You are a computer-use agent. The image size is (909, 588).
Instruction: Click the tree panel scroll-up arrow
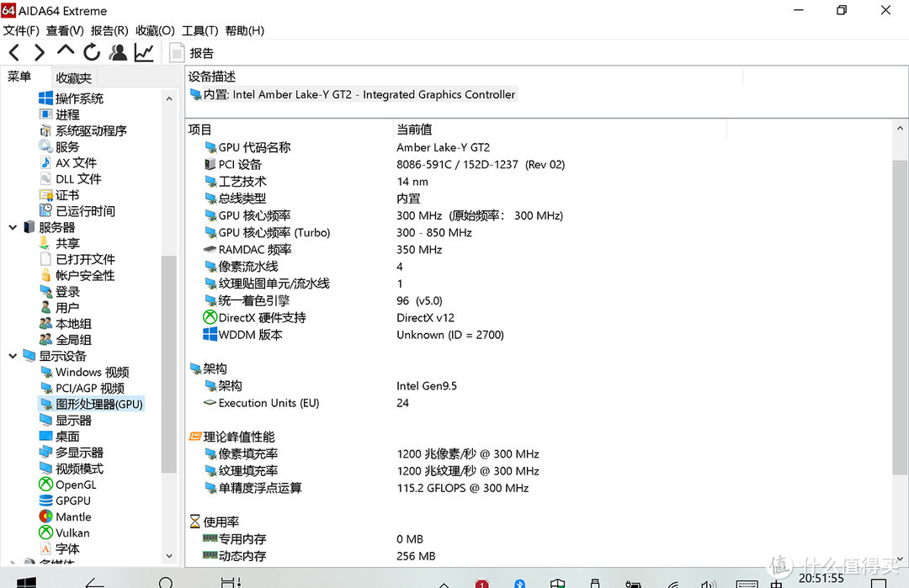click(x=169, y=99)
